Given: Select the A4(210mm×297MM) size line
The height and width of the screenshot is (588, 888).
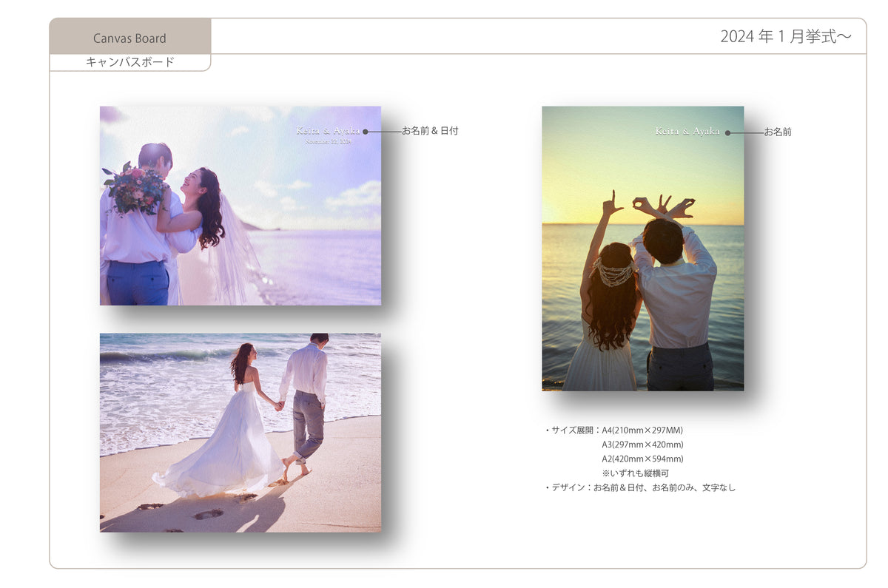Looking at the screenshot, I should tap(642, 430).
